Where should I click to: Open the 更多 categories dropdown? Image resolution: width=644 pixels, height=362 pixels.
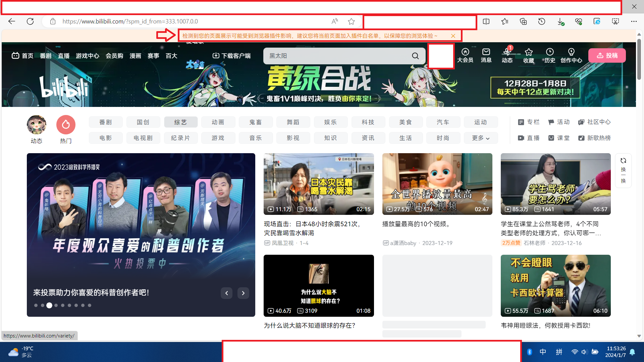[481, 138]
